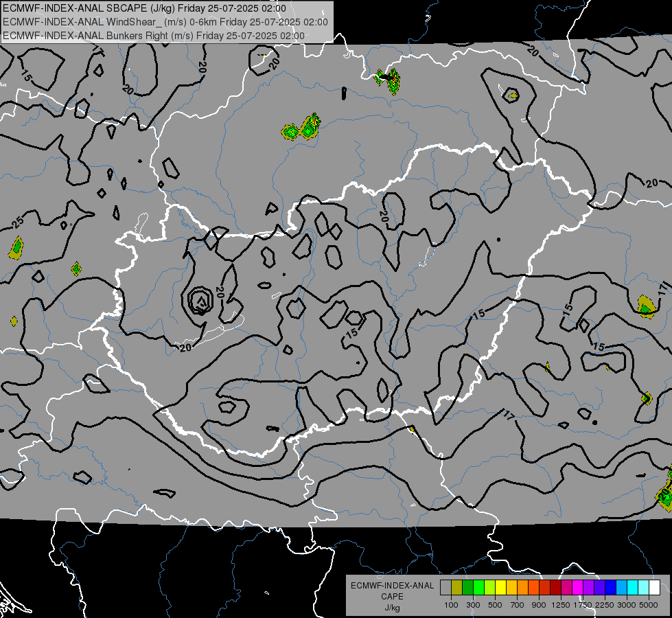Image resolution: width=672 pixels, height=618 pixels.
Task: Click the legend title ECMWF-INDEX-ANAL
Action: [392, 586]
